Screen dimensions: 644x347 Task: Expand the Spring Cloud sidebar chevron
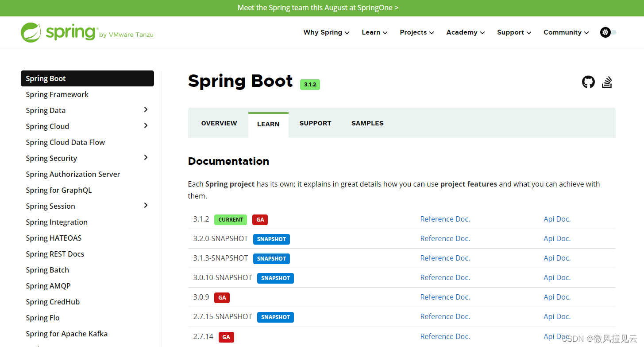tap(146, 126)
